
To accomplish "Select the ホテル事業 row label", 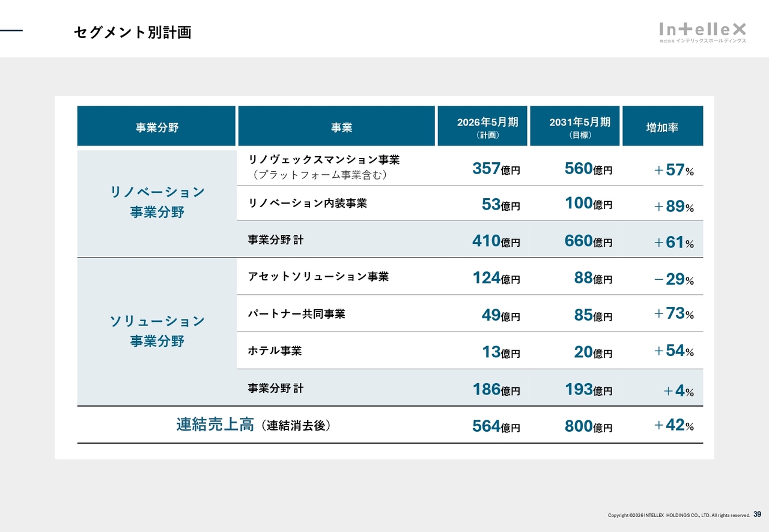I will (275, 351).
